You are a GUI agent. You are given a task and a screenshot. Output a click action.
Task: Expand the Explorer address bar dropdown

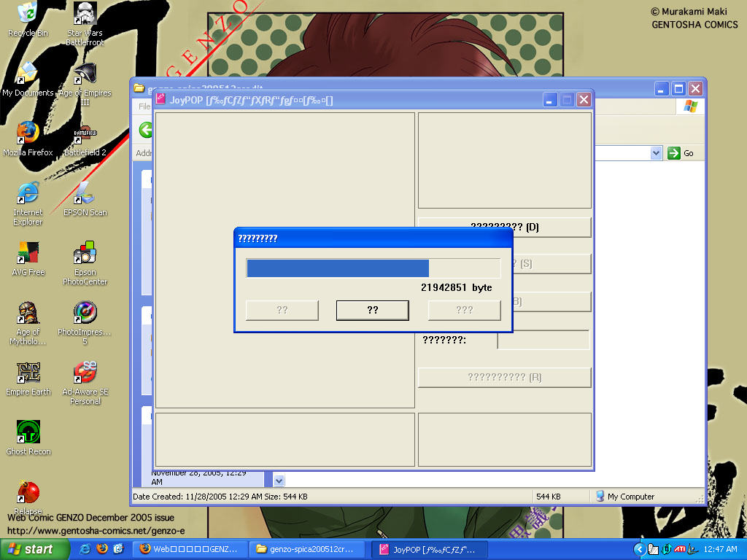pos(655,153)
